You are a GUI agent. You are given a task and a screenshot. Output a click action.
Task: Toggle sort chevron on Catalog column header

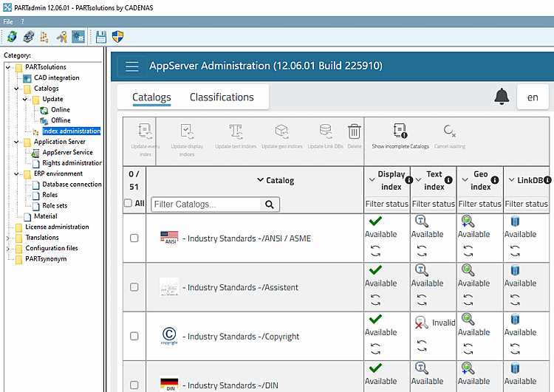tap(260, 180)
